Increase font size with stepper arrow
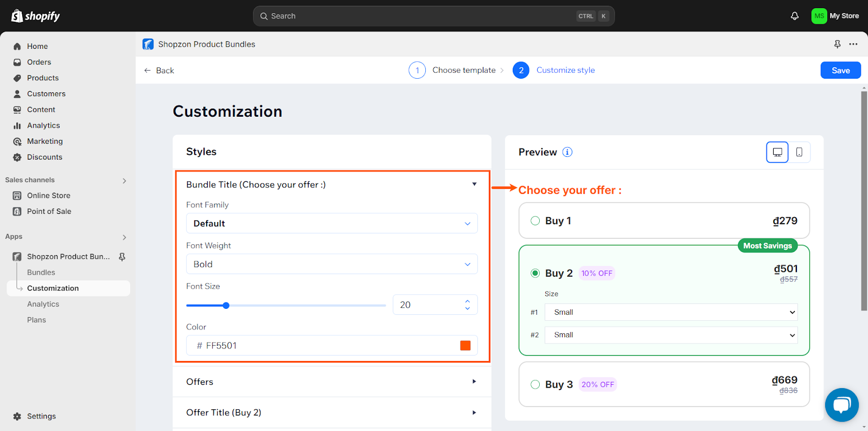 pyautogui.click(x=468, y=301)
